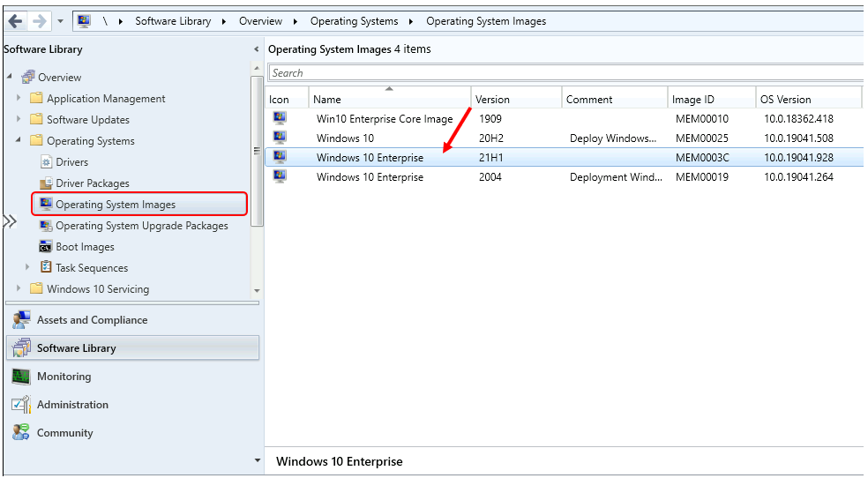Open Operating System Upgrade Packages node
The image size is (868, 478).
(x=142, y=226)
